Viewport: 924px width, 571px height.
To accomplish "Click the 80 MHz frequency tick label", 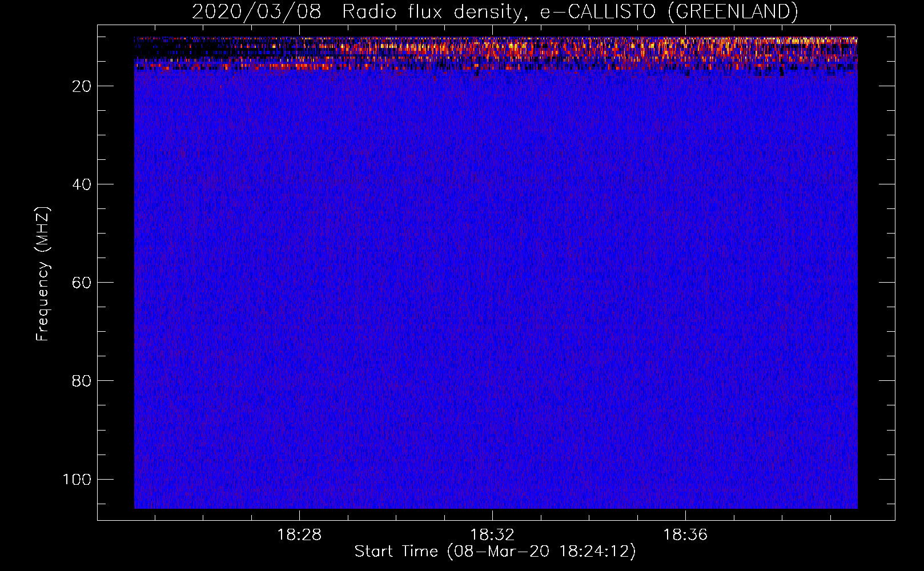I will coord(82,381).
